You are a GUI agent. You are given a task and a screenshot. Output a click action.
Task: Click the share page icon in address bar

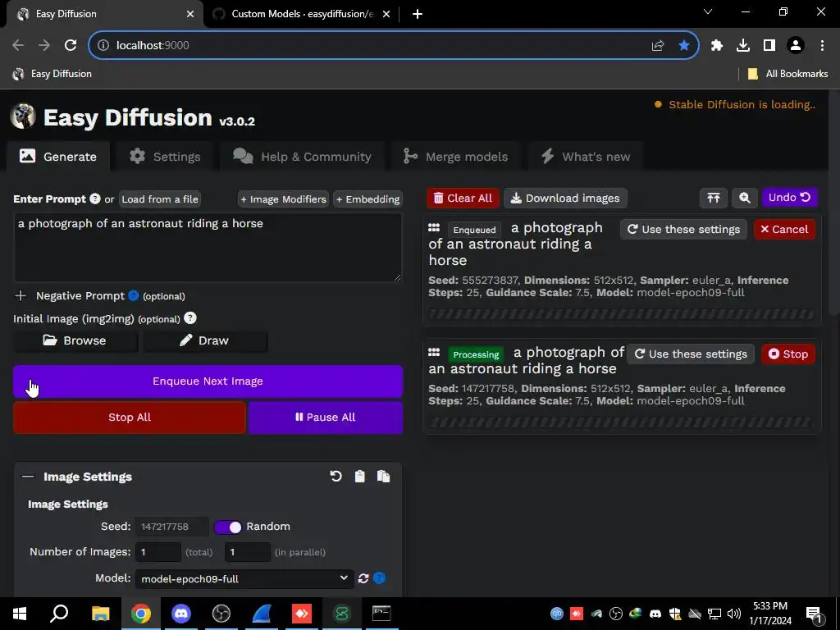tap(658, 46)
